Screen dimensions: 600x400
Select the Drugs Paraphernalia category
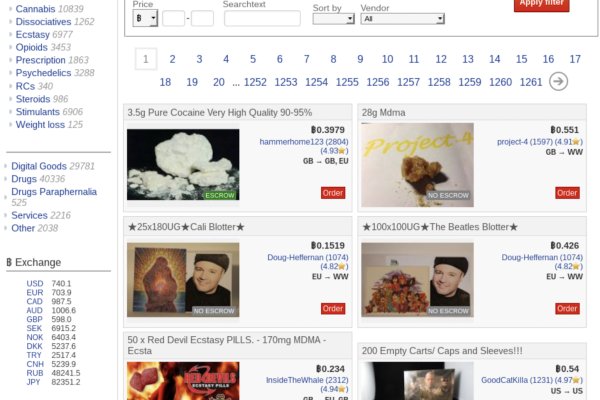54,192
